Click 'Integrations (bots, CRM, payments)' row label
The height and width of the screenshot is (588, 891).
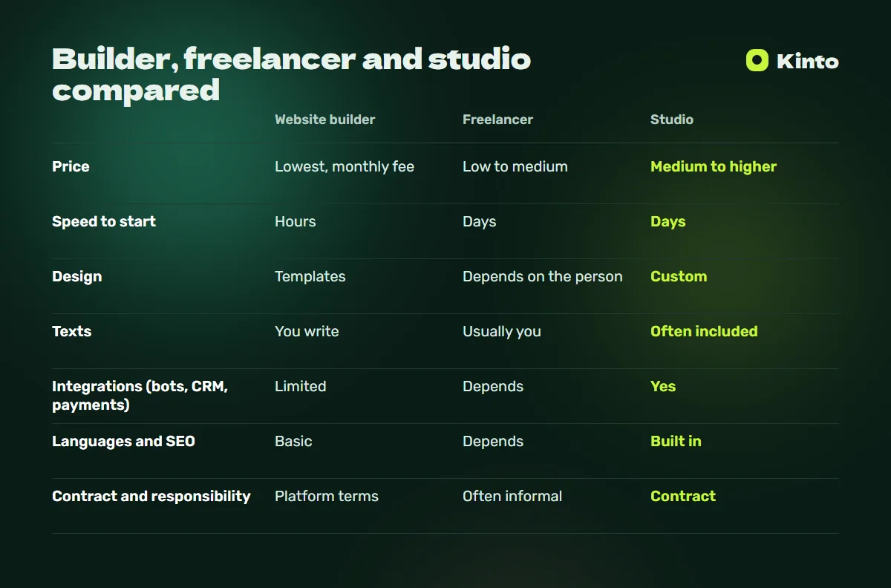click(x=140, y=396)
